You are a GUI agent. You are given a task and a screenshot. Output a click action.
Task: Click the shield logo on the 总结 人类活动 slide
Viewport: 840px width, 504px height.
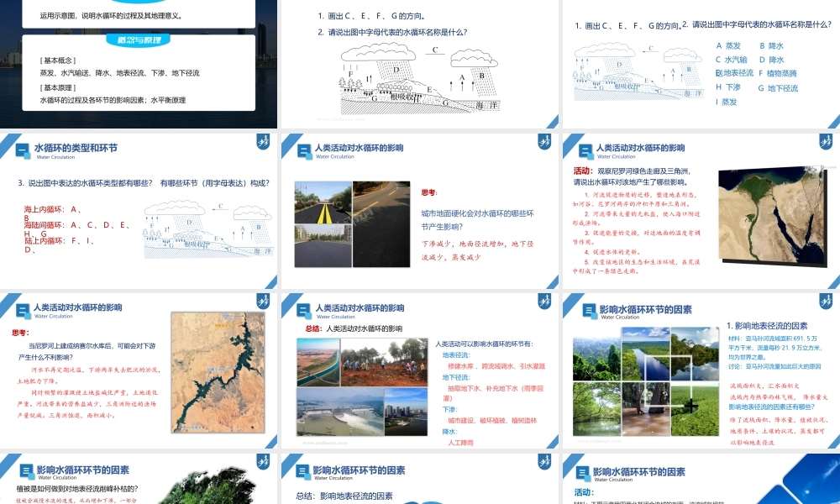click(544, 301)
